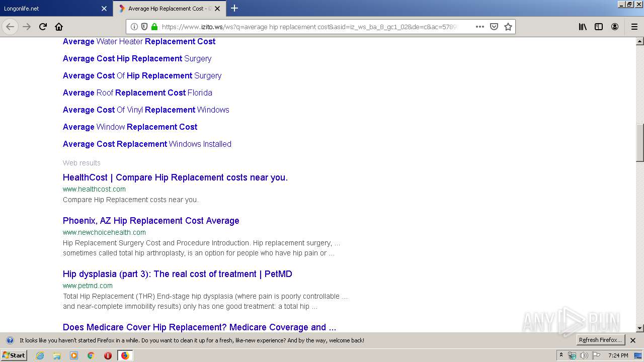Click the vertical scrollbar thumb

pyautogui.click(x=640, y=143)
